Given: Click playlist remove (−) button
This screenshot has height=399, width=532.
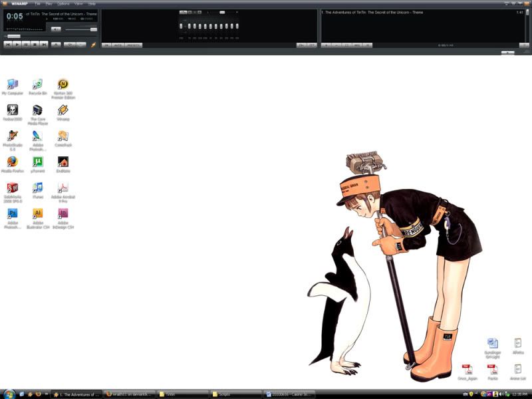Looking at the screenshot, I should (336, 45).
